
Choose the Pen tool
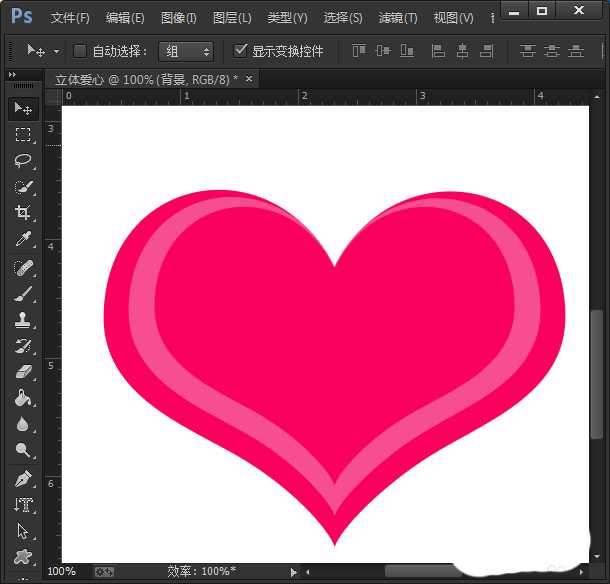[23, 478]
